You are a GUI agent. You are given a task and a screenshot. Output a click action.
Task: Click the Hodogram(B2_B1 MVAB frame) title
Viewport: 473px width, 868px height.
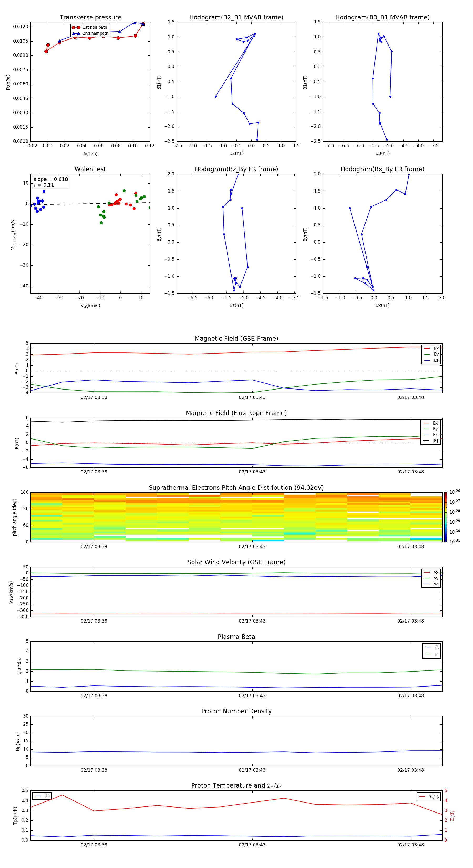point(236,18)
